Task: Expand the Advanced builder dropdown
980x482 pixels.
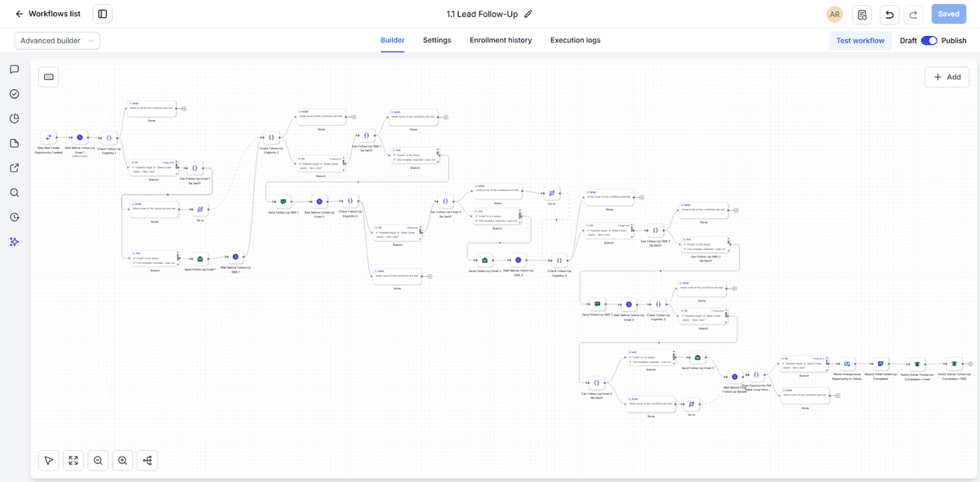Action: (57, 41)
